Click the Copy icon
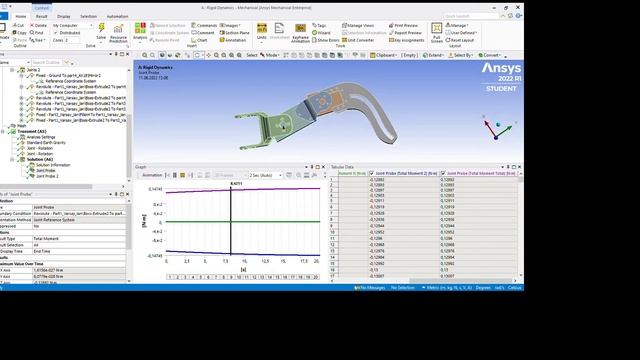Viewport: 640px width, 360px height. click(x=19, y=33)
